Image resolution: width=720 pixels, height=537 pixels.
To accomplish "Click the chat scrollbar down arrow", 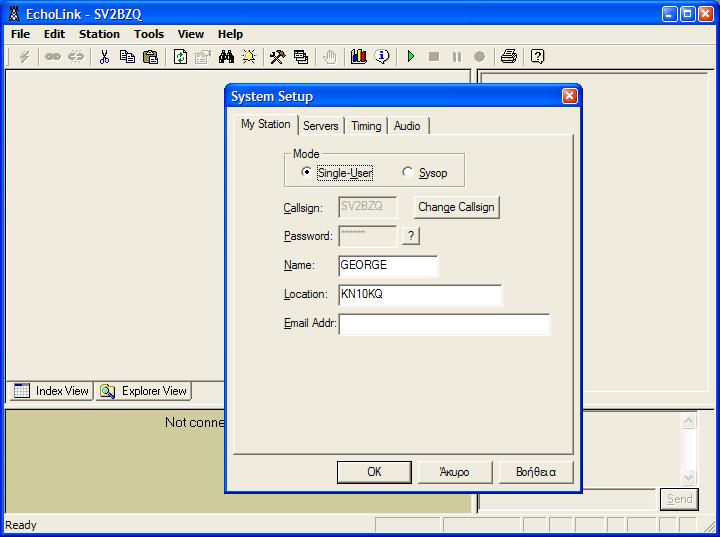I will [x=688, y=478].
